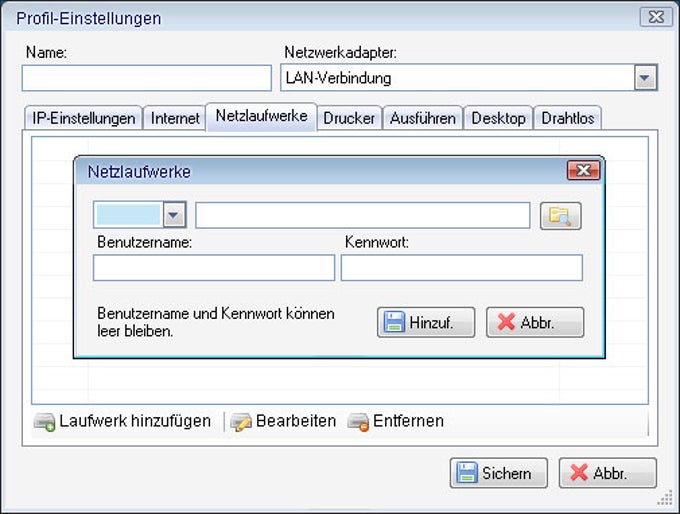Screen dimensions: 680x514
Task: Focus the profile Name input field
Action: pos(147,78)
